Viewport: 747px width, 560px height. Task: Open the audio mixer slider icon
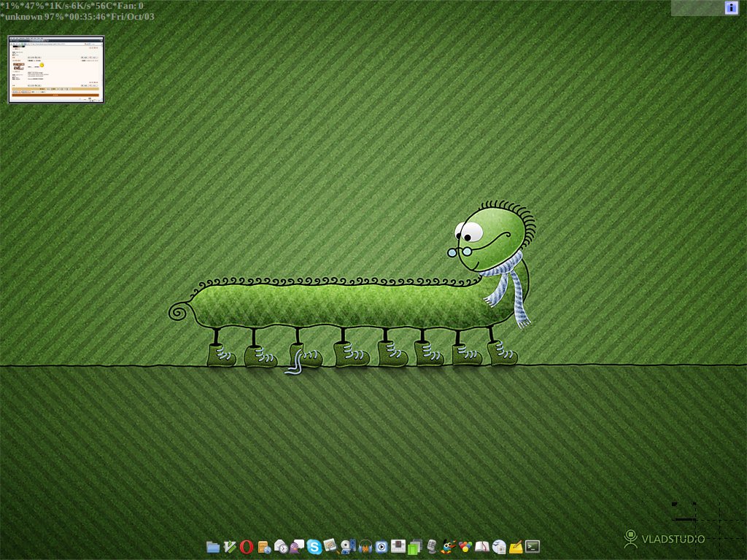[x=398, y=546]
